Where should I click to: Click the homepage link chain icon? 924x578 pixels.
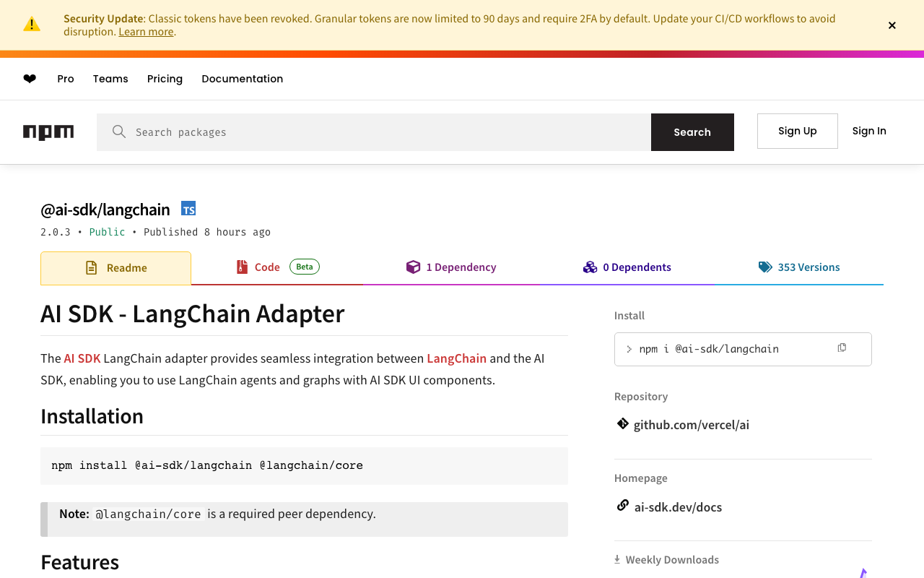click(622, 506)
